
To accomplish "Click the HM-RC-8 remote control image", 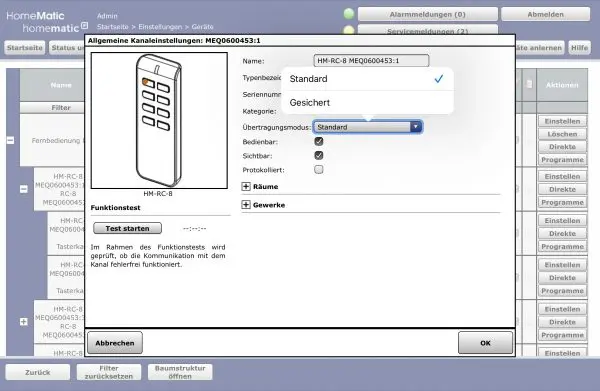I will click(x=159, y=121).
